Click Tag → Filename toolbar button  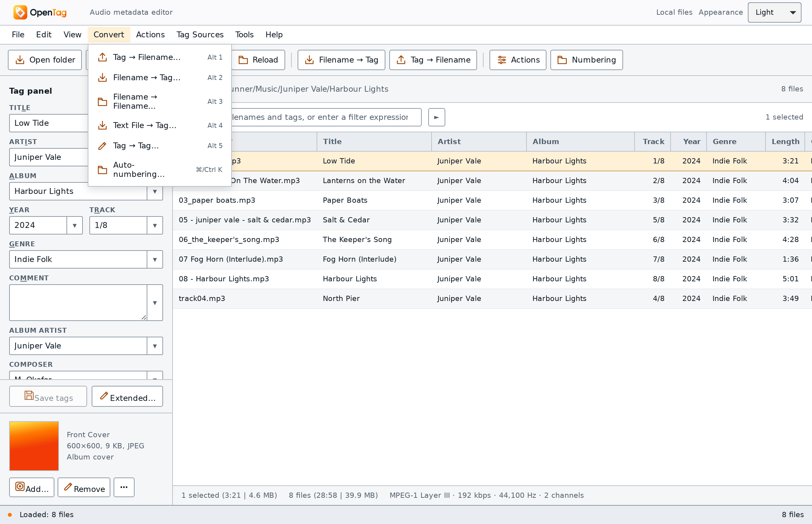point(433,60)
